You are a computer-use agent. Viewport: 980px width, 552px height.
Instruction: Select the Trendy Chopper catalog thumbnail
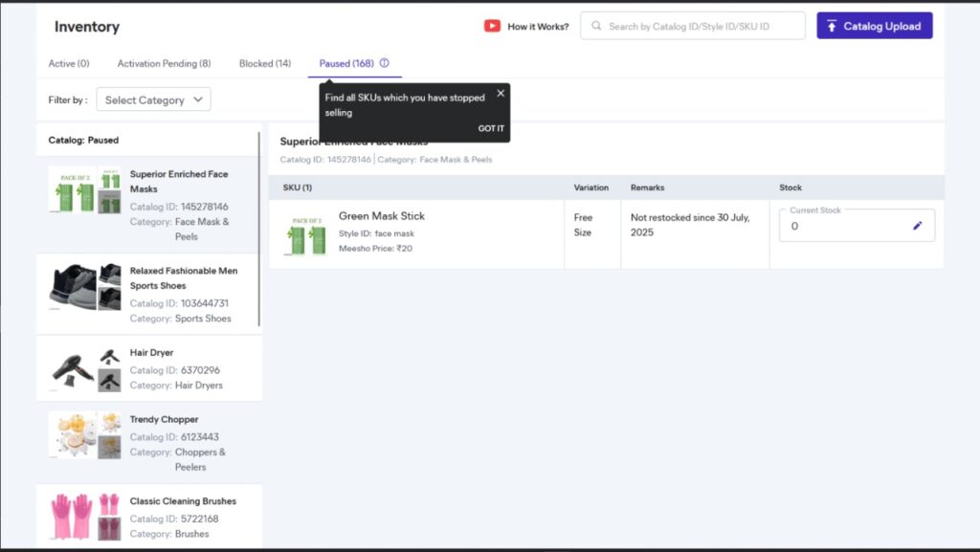(x=84, y=435)
